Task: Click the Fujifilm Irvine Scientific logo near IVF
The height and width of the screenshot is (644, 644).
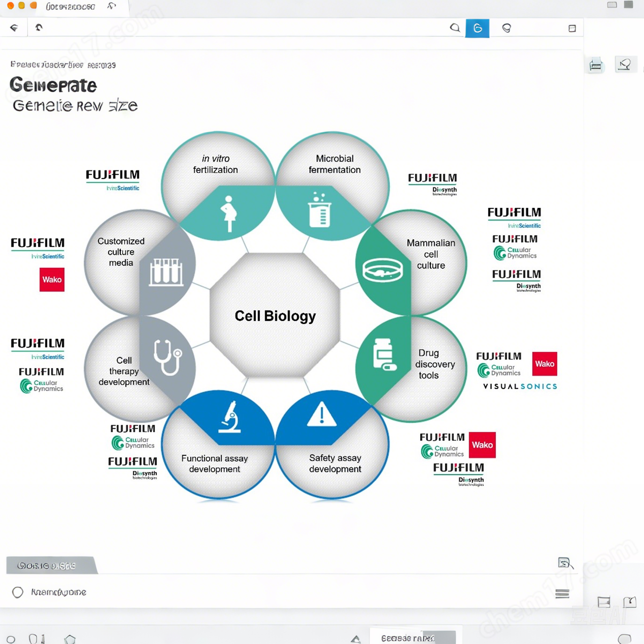Action: [x=113, y=180]
